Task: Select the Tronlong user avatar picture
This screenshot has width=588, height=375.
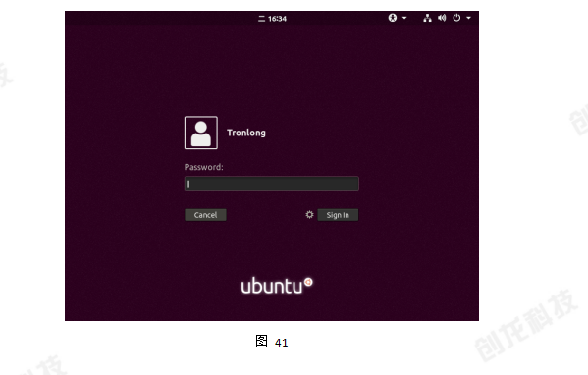Action: click(201, 133)
